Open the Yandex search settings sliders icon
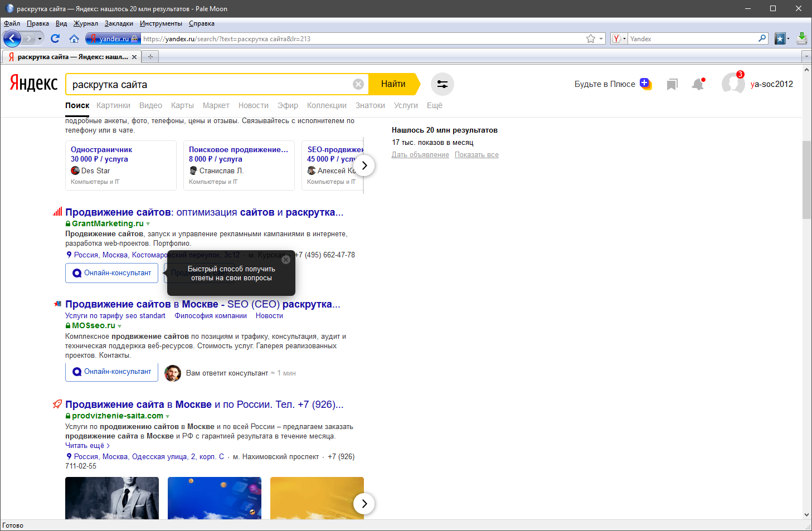812x531 pixels. tap(443, 84)
